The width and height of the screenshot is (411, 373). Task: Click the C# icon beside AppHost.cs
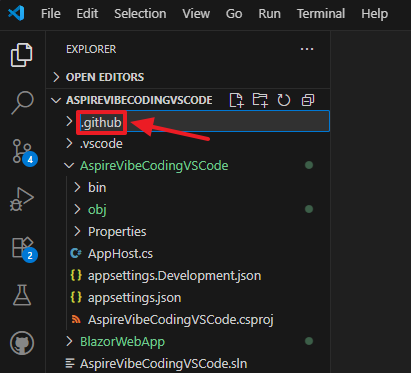coord(76,254)
